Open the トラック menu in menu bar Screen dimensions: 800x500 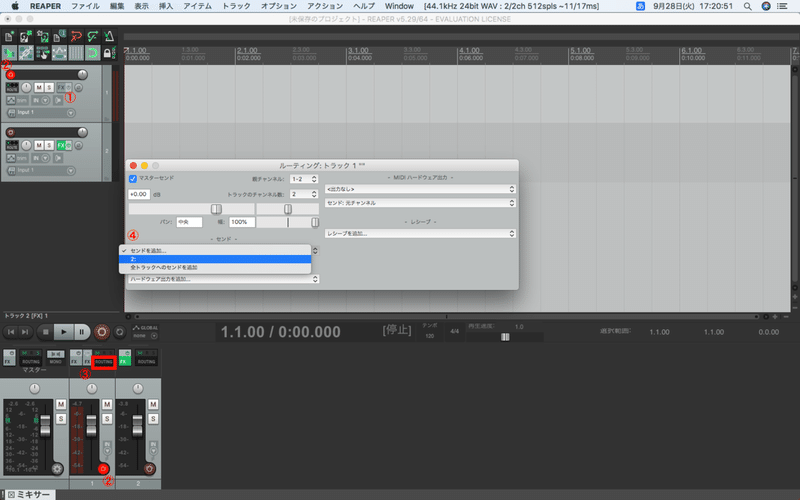[236, 6]
